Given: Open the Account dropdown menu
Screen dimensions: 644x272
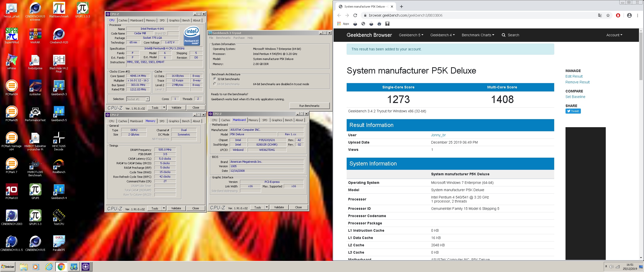Looking at the screenshot, I should click(x=614, y=35).
